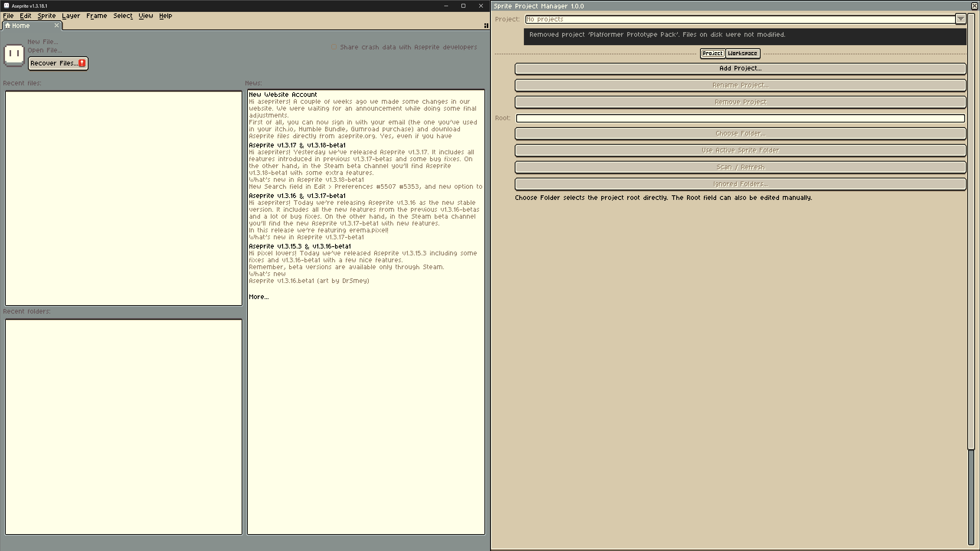980x551 pixels.
Task: Click the Choose Folder... button
Action: pos(740,134)
